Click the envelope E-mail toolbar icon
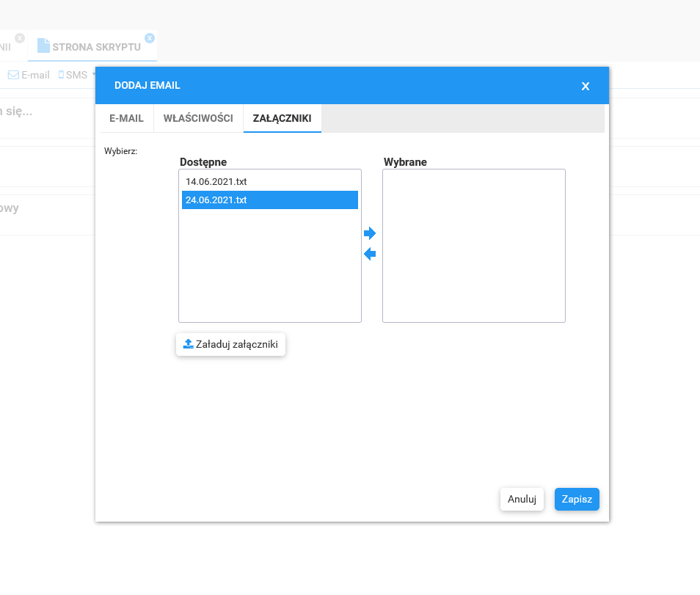This screenshot has width=700, height=595. 13,75
